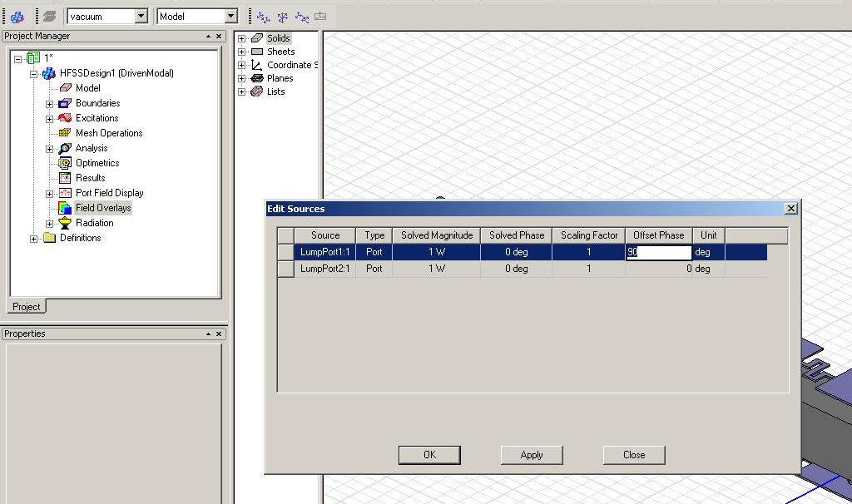852x504 pixels.
Task: Click the Solids icon in model tree
Action: coord(257,38)
